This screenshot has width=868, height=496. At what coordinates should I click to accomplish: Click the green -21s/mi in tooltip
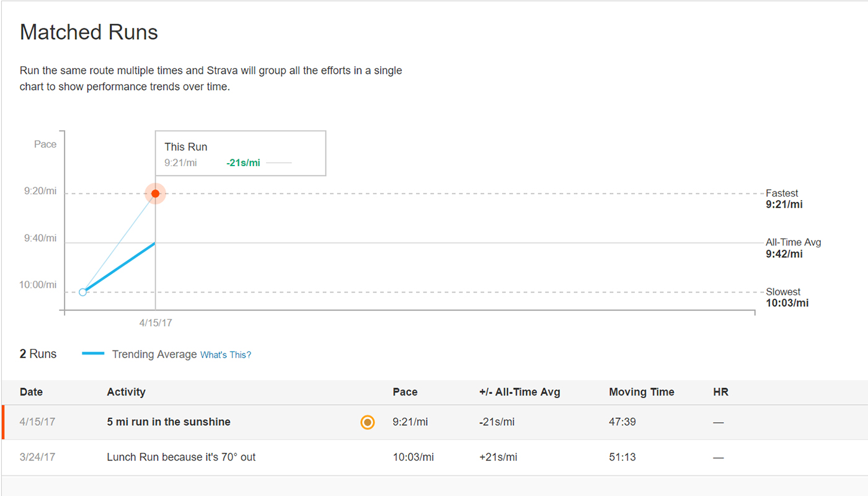coord(244,163)
